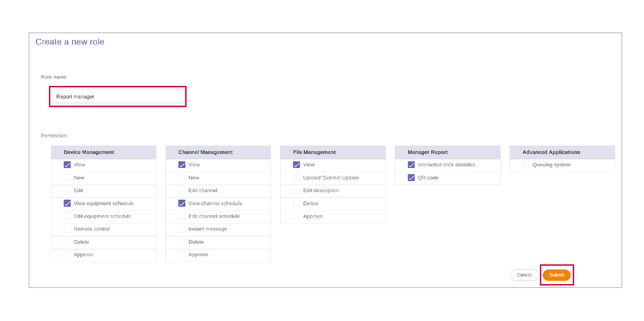Uncheck Interactive click statistics permission
The image size is (644, 321).
click(411, 165)
